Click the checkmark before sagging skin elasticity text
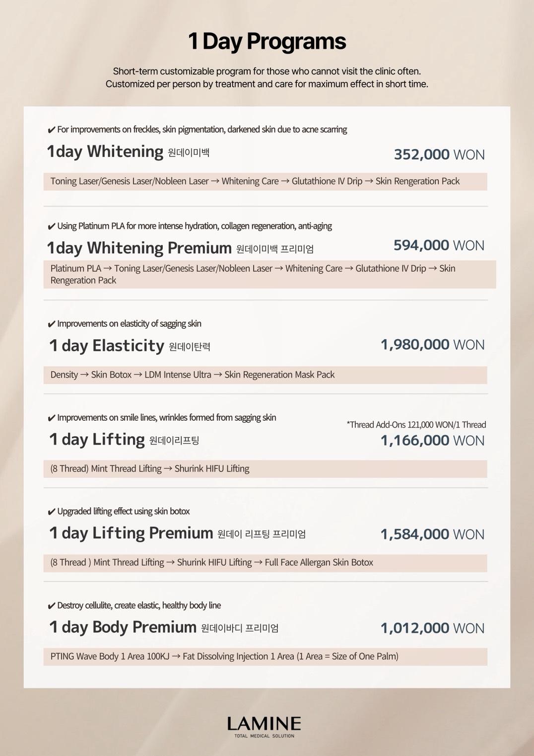The height and width of the screenshot is (756, 534). [51, 324]
